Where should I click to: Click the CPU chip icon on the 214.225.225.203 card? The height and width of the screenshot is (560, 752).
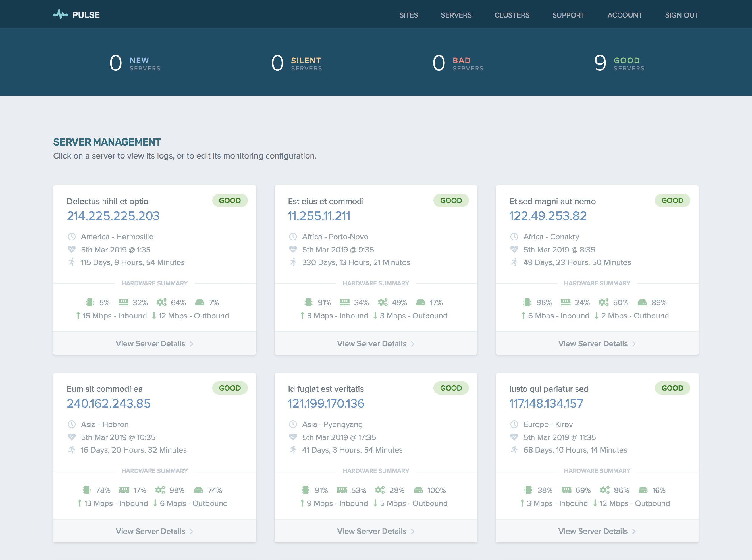pos(90,302)
